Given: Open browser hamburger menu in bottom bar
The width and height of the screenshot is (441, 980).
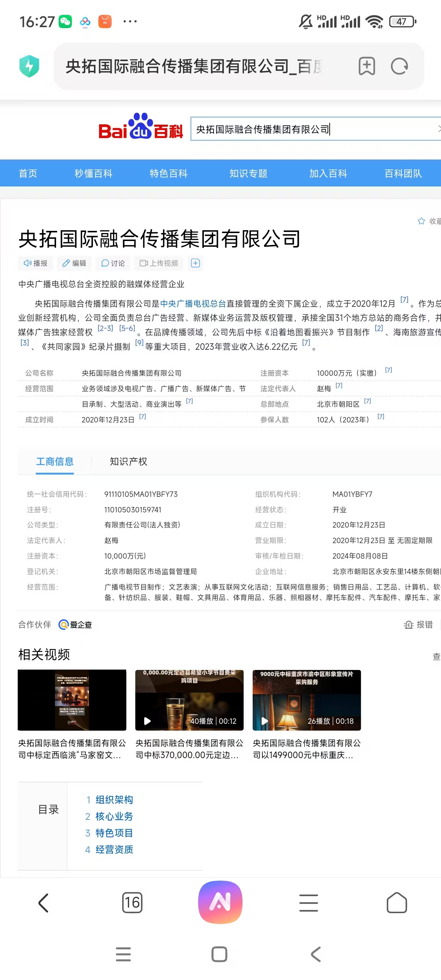Looking at the screenshot, I should (x=308, y=903).
